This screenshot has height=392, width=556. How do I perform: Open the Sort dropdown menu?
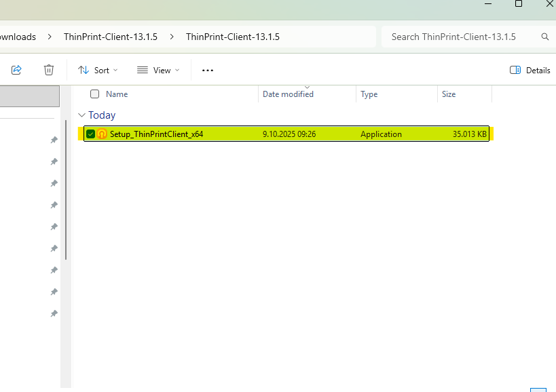tap(98, 70)
